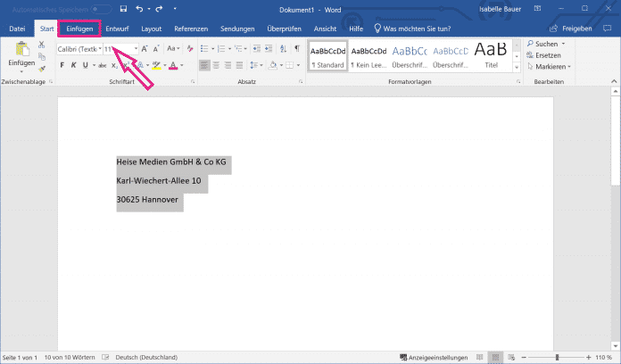Expand the Formatvorlagen styles gallery
Image resolution: width=621 pixels, height=364 pixels.
tap(517, 67)
